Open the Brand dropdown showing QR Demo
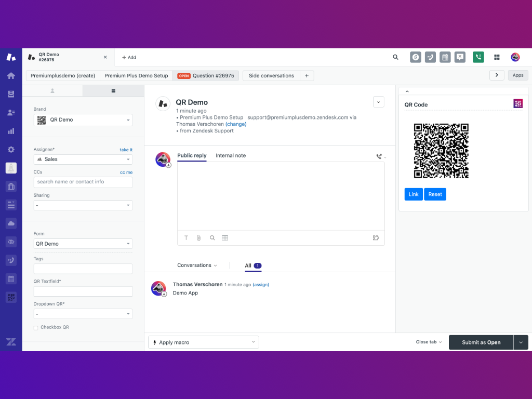This screenshot has width=532, height=399. pos(83,120)
